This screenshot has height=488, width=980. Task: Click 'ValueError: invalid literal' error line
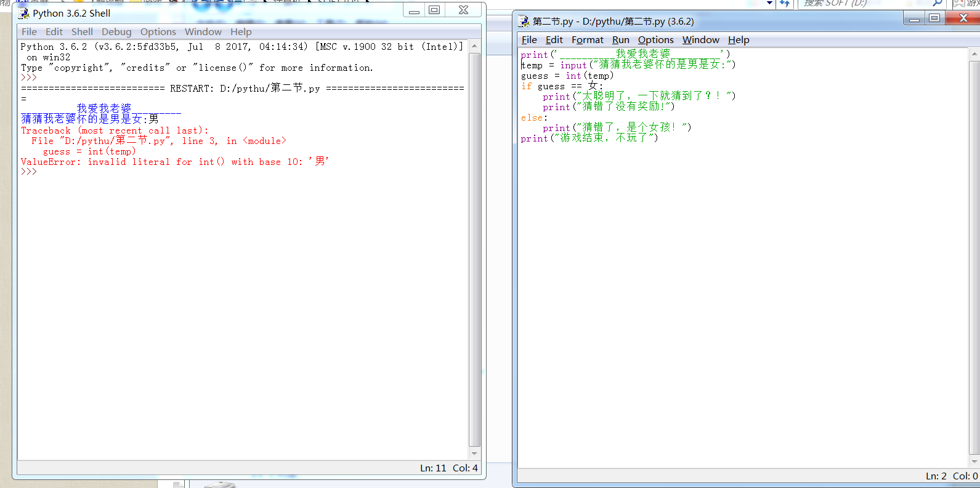(x=175, y=162)
